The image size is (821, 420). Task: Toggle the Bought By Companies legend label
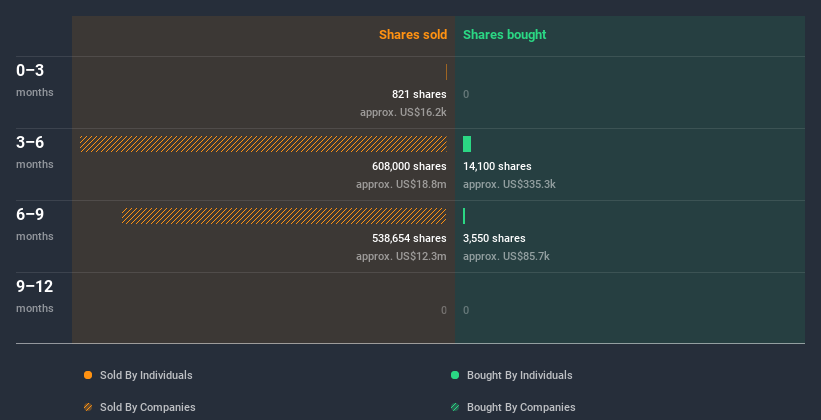tap(520, 407)
